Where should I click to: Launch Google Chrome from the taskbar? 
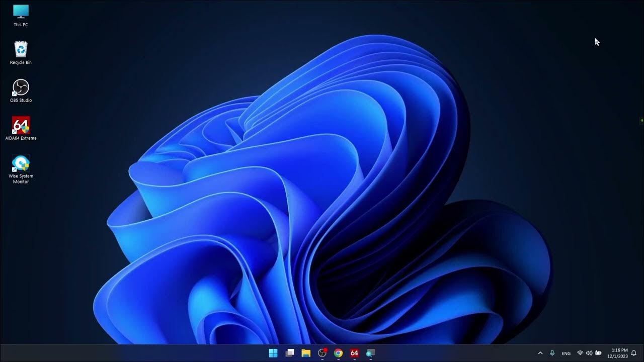tap(338, 353)
